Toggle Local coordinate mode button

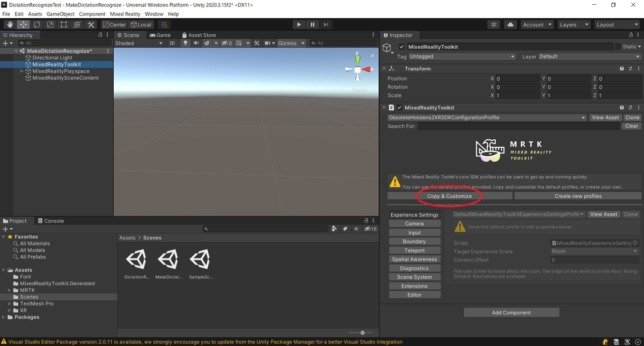click(x=141, y=25)
